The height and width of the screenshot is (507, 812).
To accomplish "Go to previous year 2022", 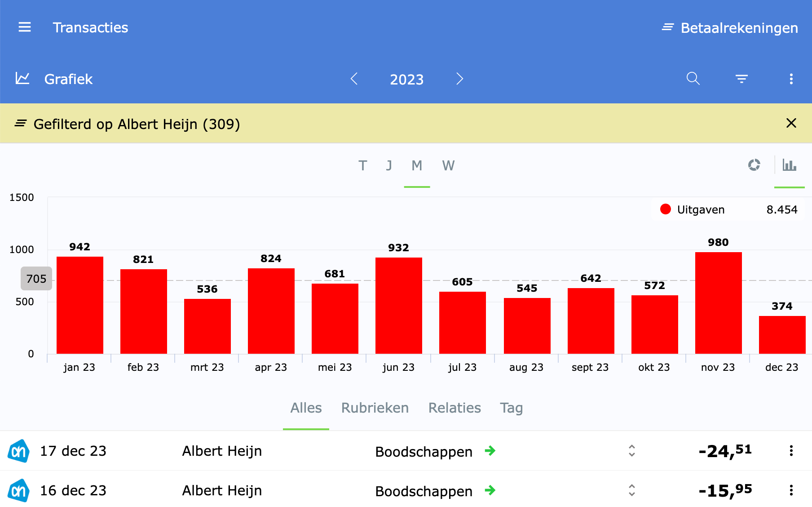I will [x=354, y=79].
